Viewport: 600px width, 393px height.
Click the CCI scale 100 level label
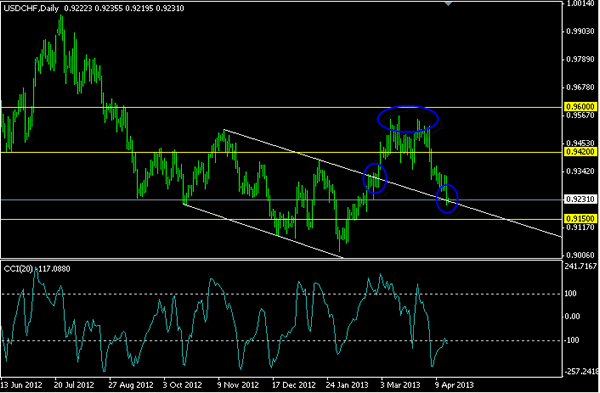click(x=571, y=294)
